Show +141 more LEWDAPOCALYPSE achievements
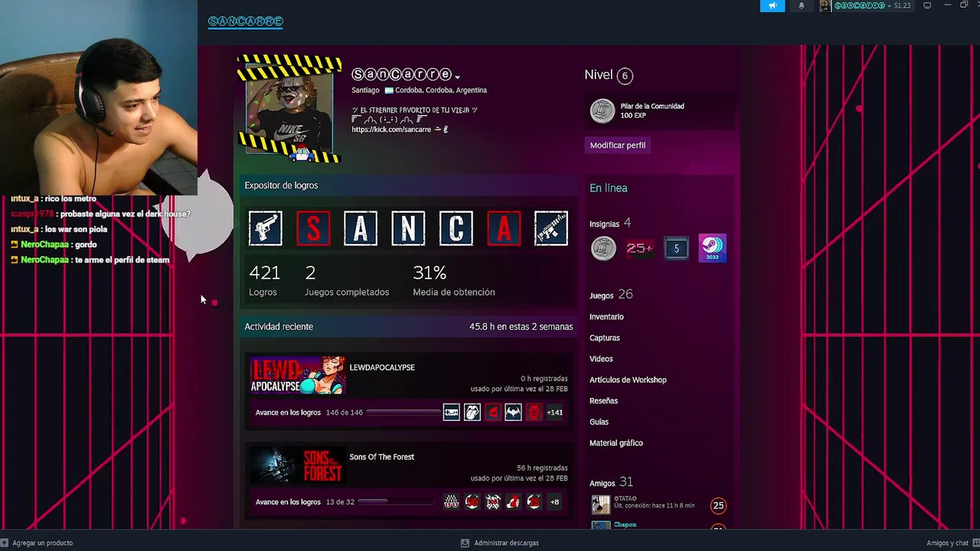Screen dimensions: 980x551 pyautogui.click(x=554, y=412)
